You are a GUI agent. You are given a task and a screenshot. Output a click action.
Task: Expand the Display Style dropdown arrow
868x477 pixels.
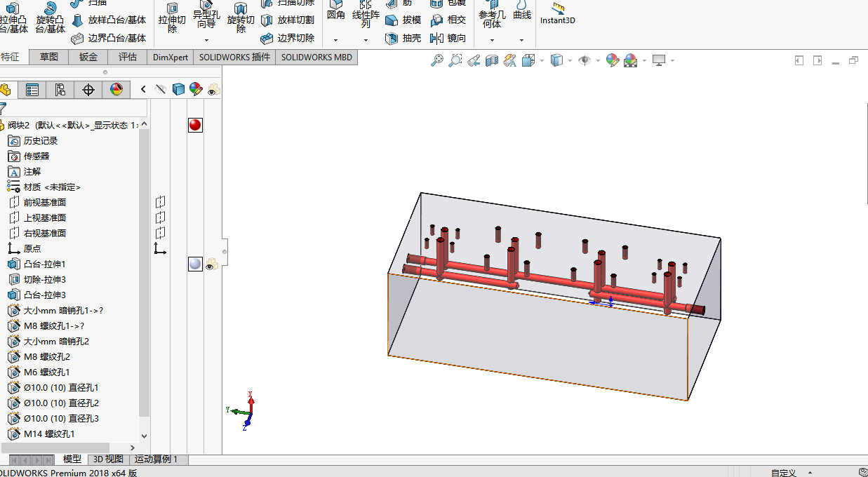tap(570, 61)
